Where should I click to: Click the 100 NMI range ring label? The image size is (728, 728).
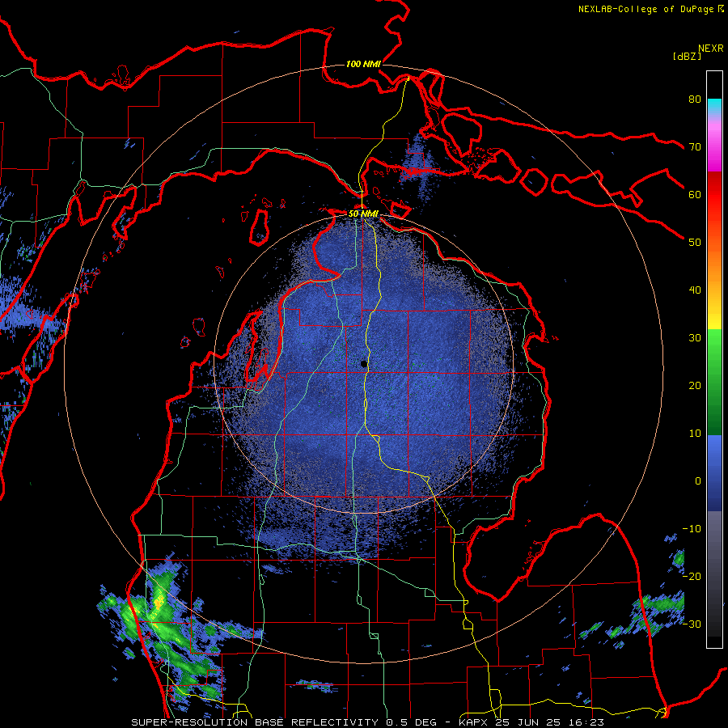363,64
